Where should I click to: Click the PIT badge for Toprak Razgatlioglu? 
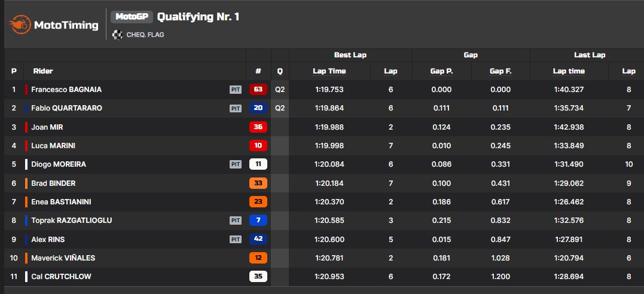(x=236, y=220)
